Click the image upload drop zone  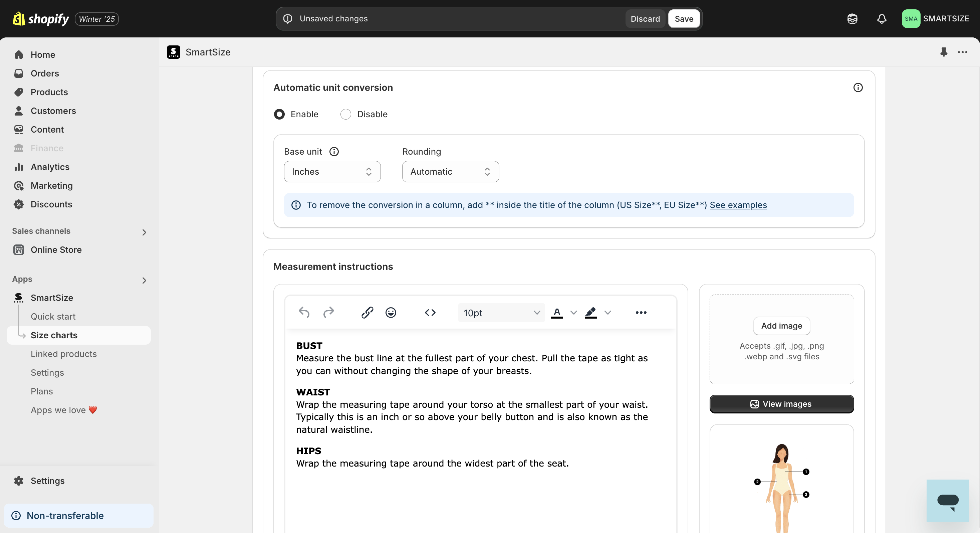781,339
